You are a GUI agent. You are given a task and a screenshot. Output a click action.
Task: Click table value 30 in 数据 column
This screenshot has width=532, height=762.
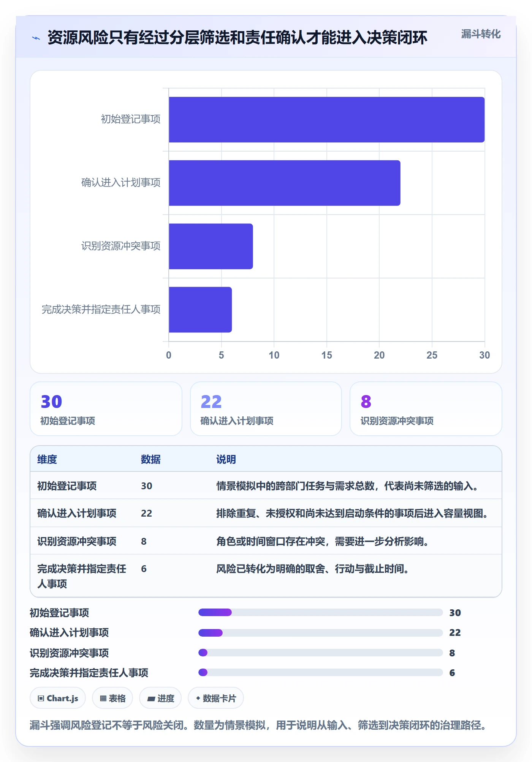click(x=147, y=486)
